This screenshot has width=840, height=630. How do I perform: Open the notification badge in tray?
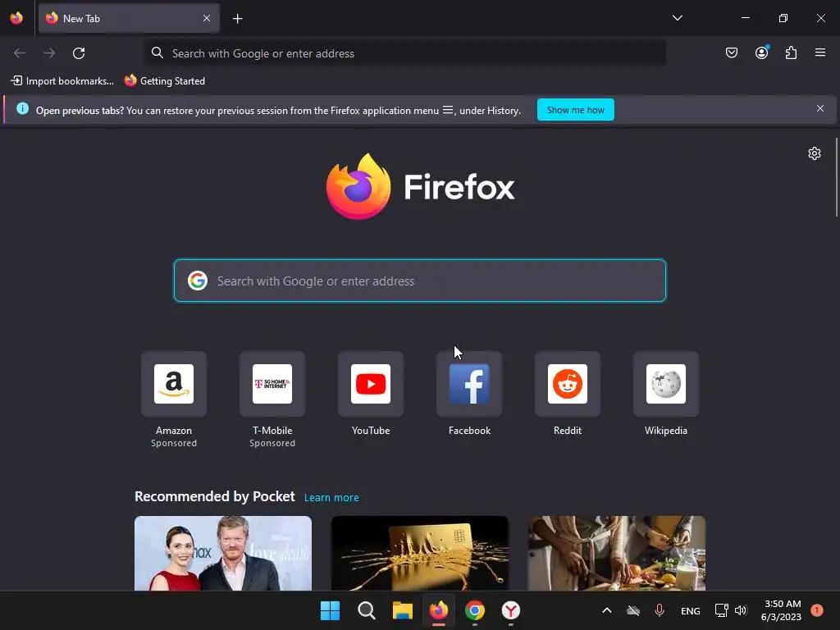point(817,610)
